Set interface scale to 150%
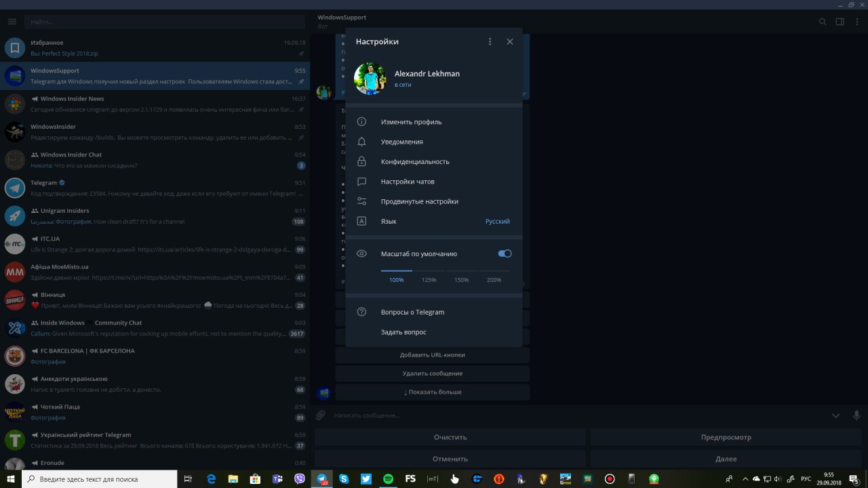868x488 pixels. 461,280
